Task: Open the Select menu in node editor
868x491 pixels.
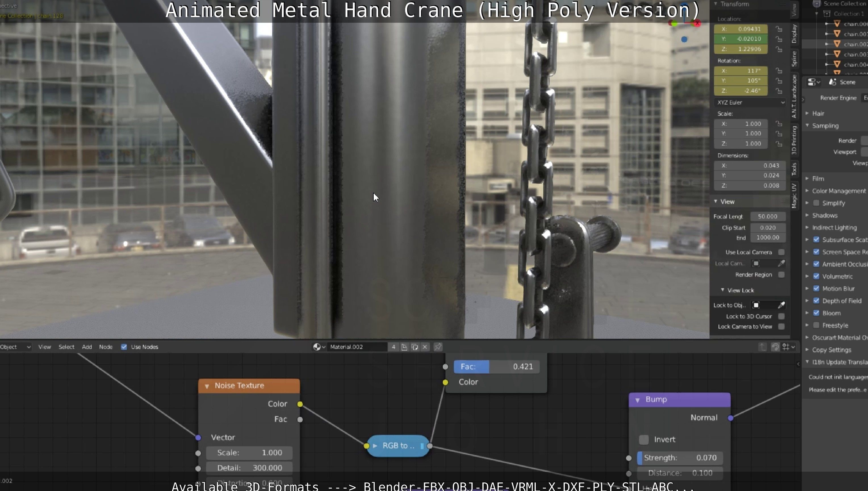Action: click(66, 347)
